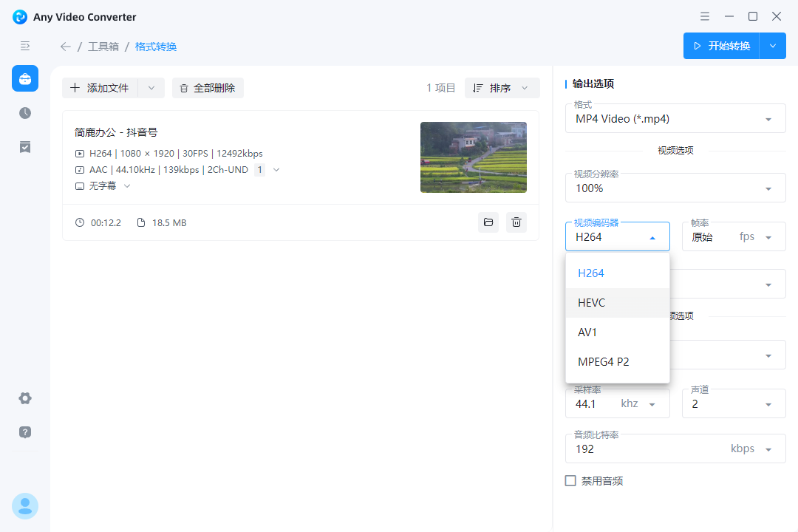Open the History clock sidebar icon
This screenshot has height=532, width=798.
tap(25, 113)
